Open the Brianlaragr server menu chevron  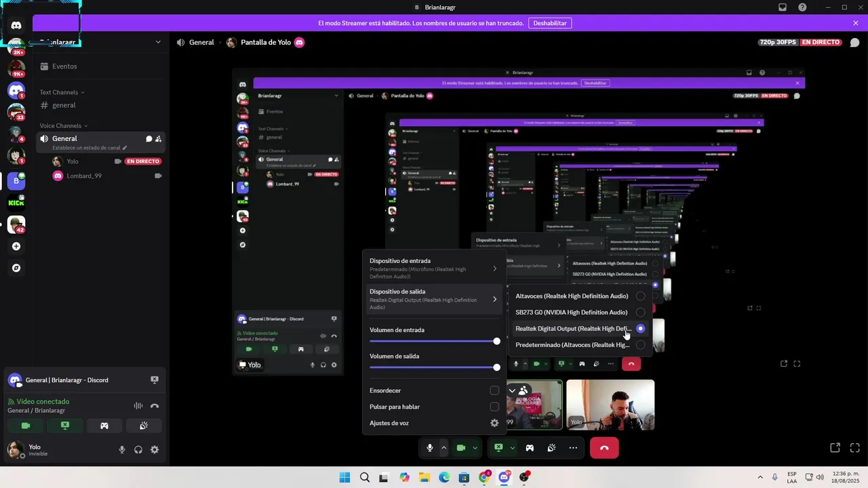pyautogui.click(x=158, y=42)
